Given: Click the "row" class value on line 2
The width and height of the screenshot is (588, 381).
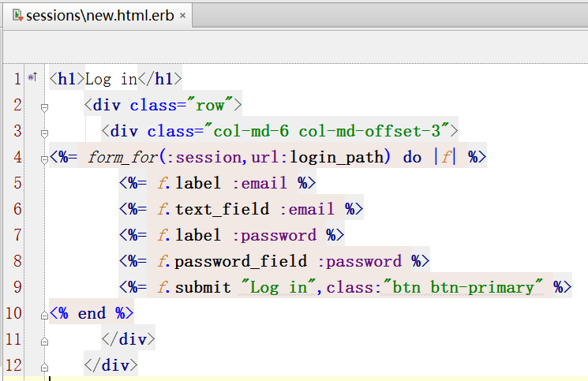Looking at the screenshot, I should [x=210, y=105].
